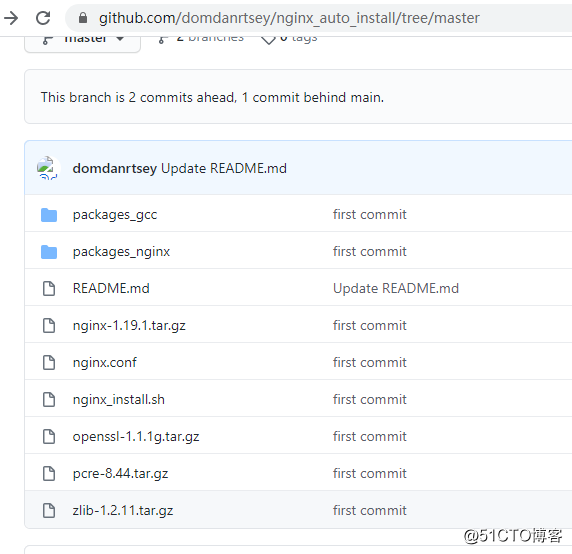Reload the page with the refresh icon
Screen dimensions: 572x554
pyautogui.click(x=43, y=18)
